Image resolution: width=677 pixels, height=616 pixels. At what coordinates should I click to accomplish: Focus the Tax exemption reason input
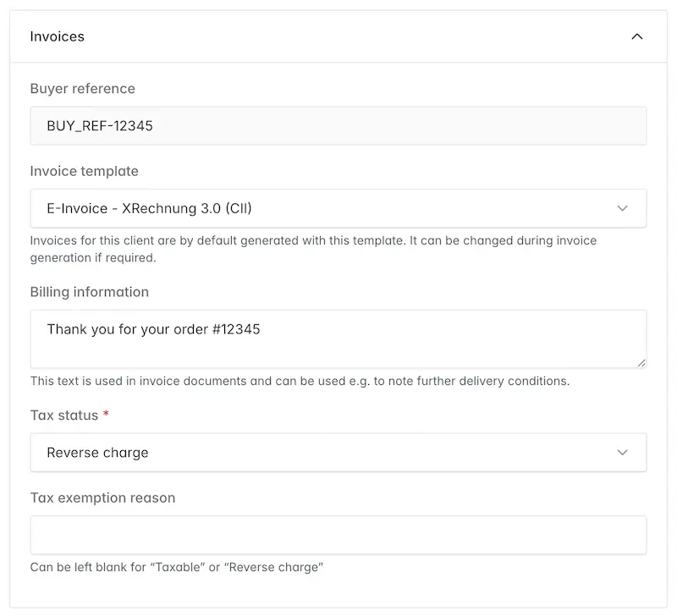pos(338,535)
